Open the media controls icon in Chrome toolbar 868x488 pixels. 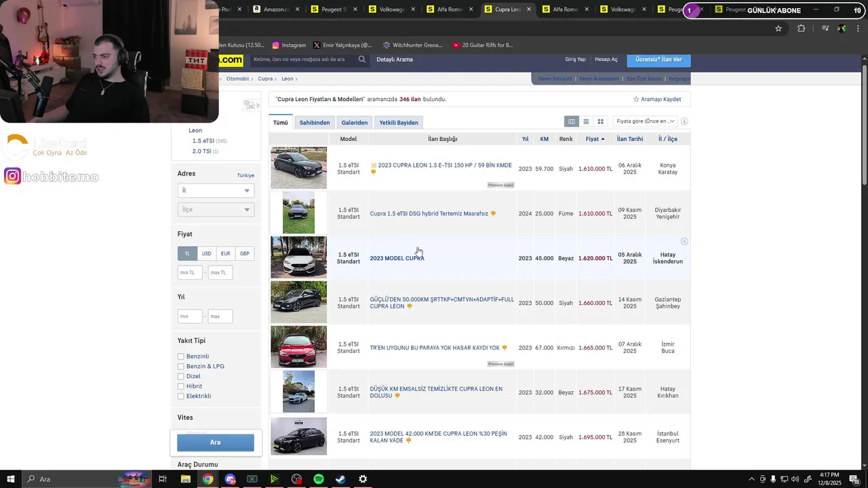(825, 28)
